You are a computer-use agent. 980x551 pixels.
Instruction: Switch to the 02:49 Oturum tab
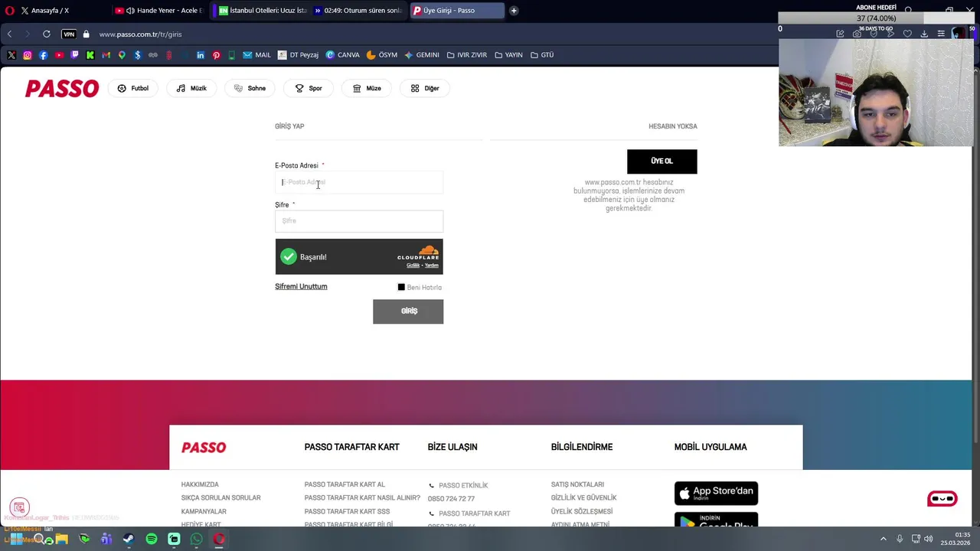358,11
